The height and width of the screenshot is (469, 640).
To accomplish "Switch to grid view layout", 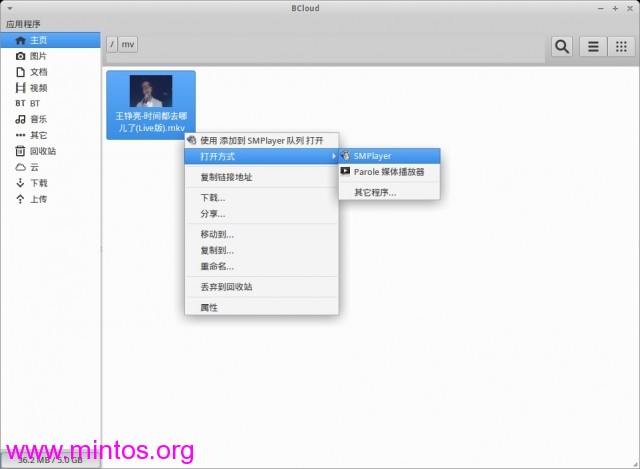I will (x=621, y=47).
